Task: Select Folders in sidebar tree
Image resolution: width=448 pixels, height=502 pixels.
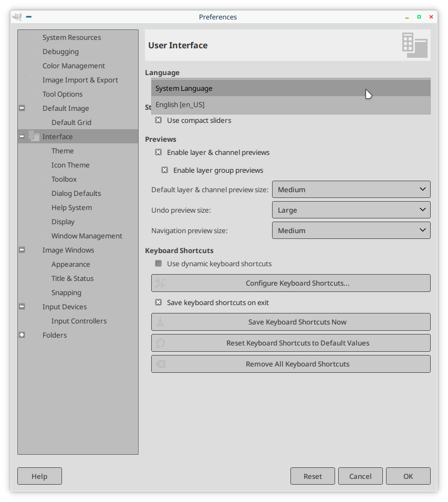Action: [55, 335]
